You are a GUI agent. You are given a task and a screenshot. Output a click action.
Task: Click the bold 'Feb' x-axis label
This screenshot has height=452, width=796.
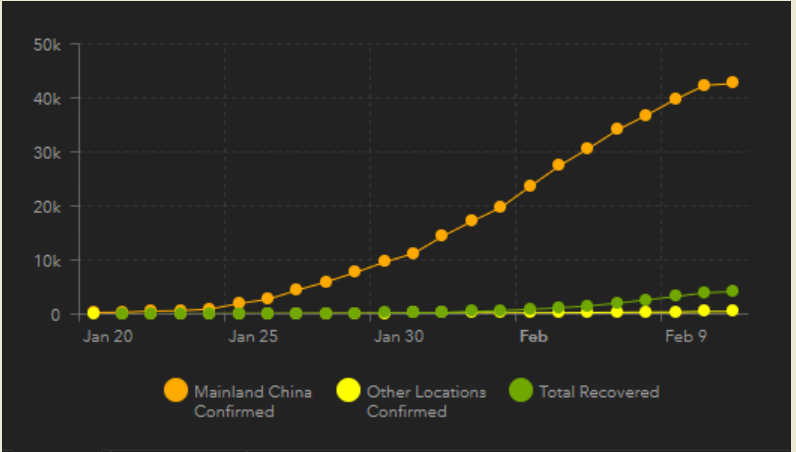[x=534, y=337]
